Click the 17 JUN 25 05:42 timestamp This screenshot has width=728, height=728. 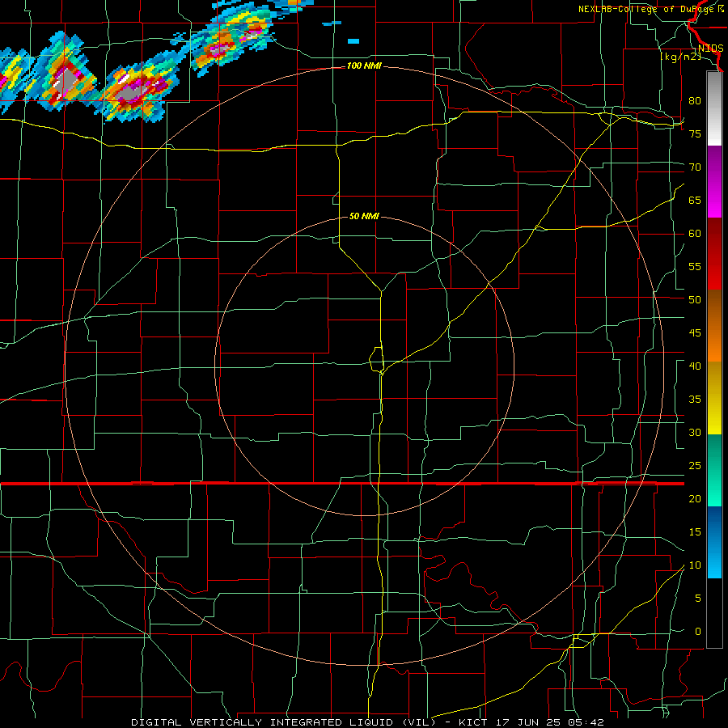[552, 722]
